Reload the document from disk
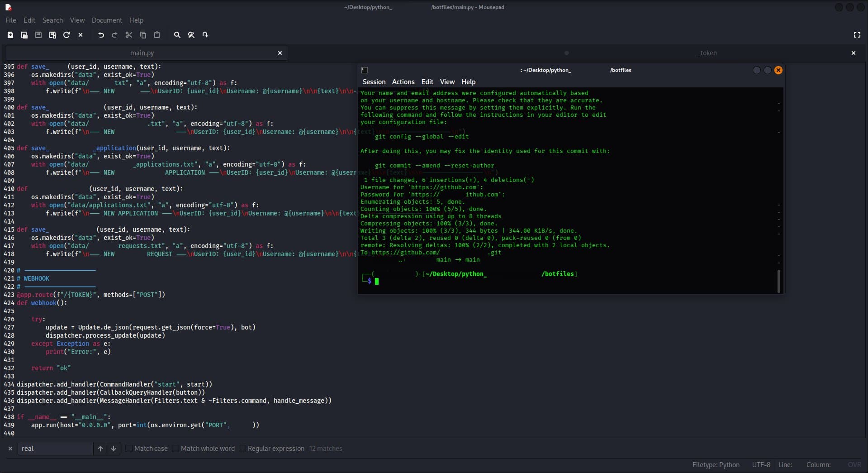This screenshot has width=868, height=473. pos(66,35)
